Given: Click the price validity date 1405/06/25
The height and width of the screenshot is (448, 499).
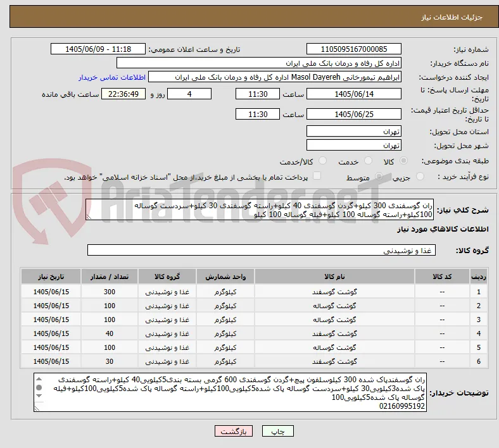Looking at the screenshot, I should [354, 114].
